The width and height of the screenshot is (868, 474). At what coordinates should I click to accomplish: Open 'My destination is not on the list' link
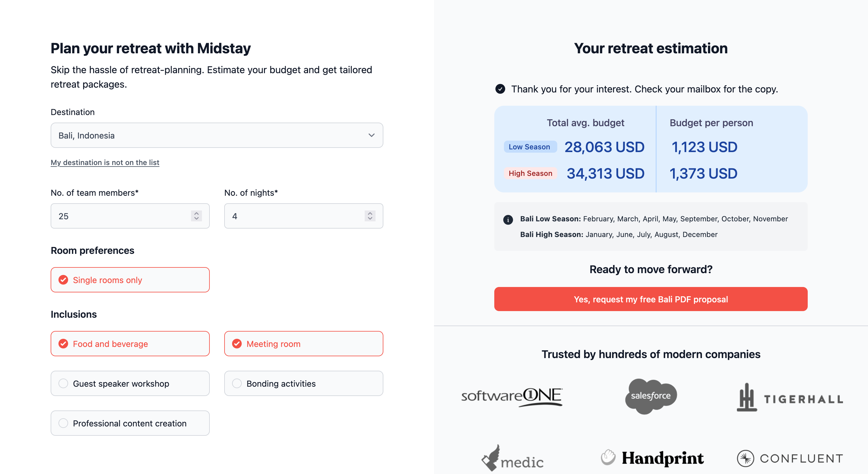(105, 162)
